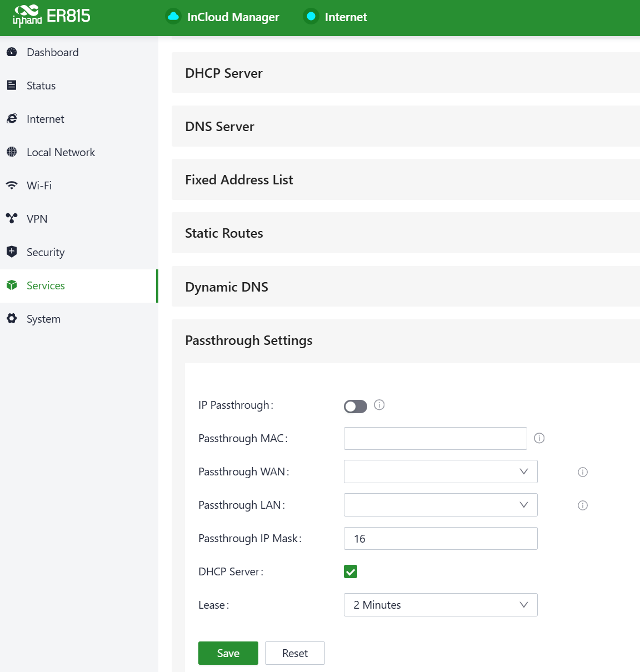This screenshot has height=672, width=640.
Task: Go to the Status menu item
Action: pos(41,86)
